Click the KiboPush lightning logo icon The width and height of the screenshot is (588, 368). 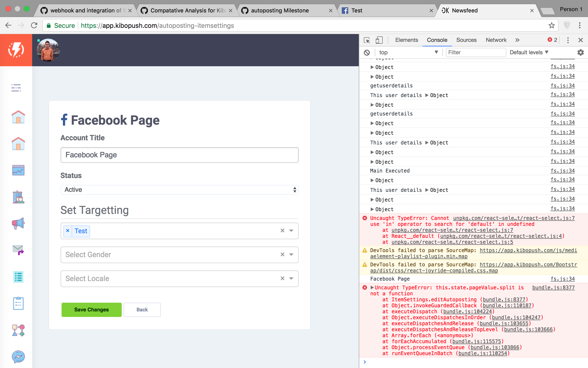click(x=16, y=50)
